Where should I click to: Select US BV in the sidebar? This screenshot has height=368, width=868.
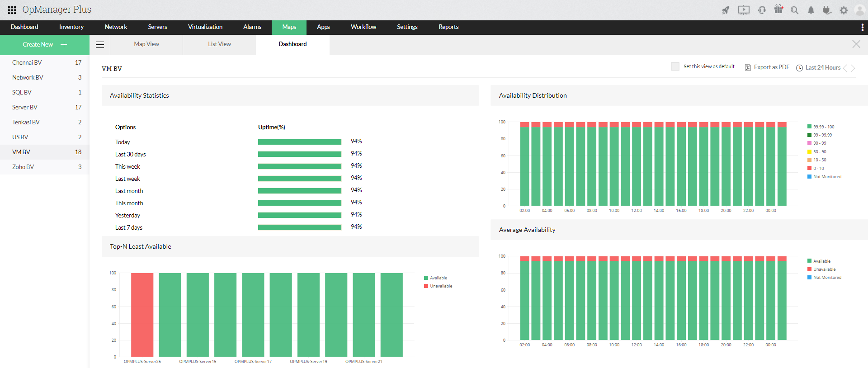[45, 137]
